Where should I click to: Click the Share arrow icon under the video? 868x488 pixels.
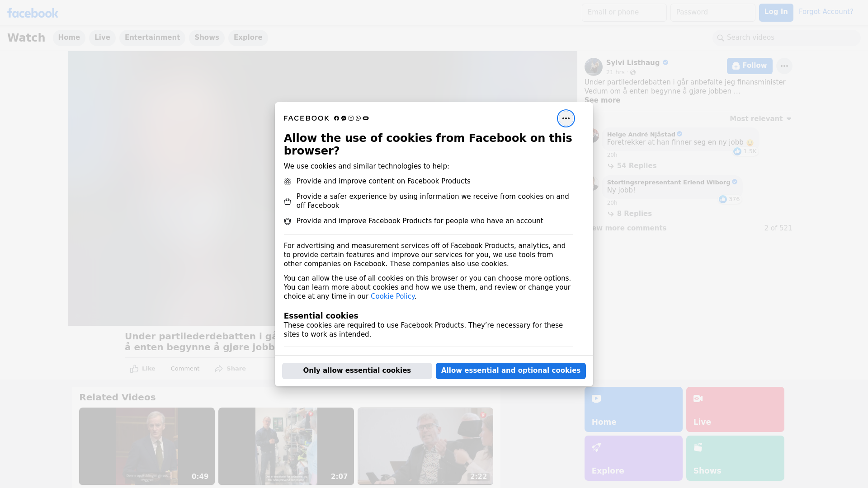(219, 369)
